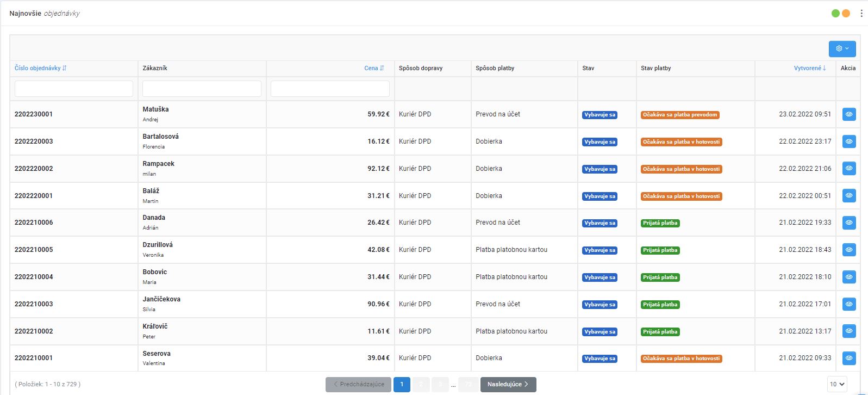
Task: Open Seserova order via eye icon
Action: click(x=848, y=358)
